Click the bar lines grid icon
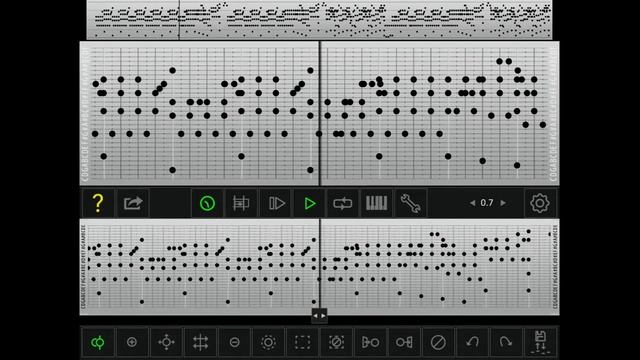Viewport: 640px width, 360px height. tap(241, 203)
